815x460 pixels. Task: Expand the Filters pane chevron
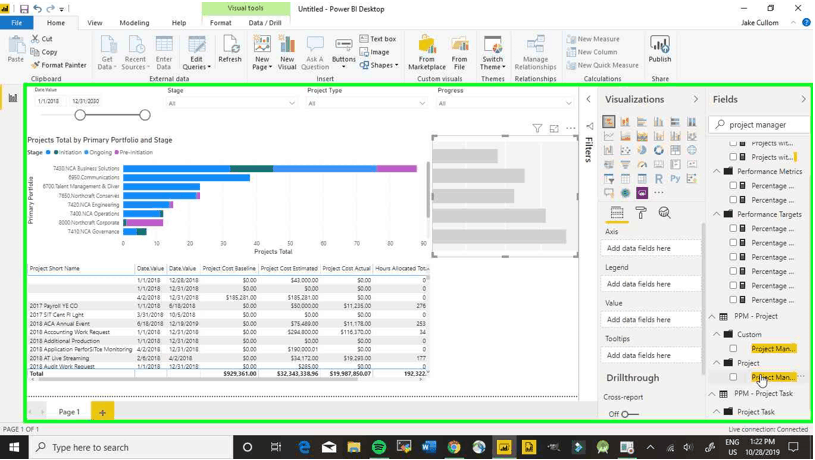(588, 99)
